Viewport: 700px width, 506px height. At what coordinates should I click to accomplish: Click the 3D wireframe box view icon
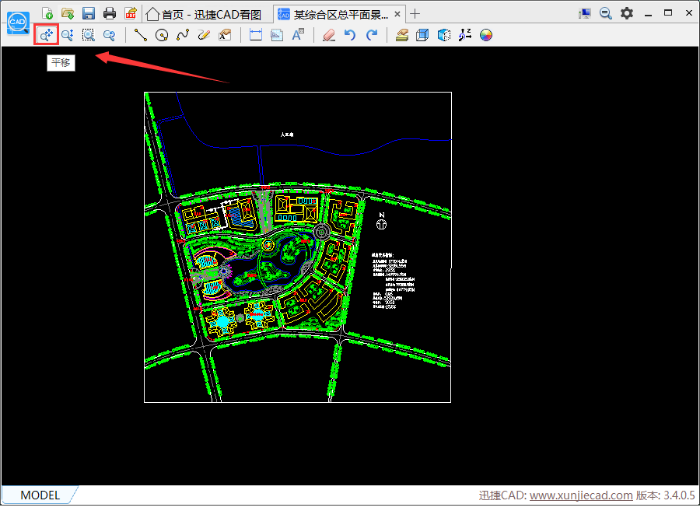(x=444, y=35)
